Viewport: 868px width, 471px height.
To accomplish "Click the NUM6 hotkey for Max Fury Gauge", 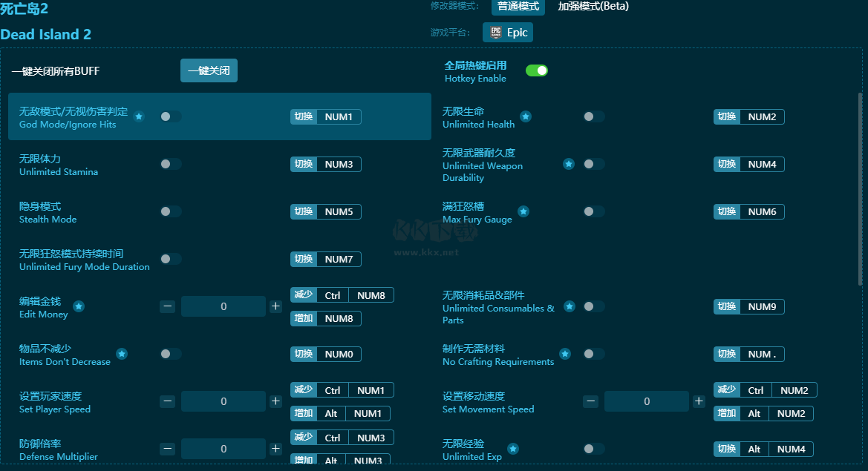I will click(x=748, y=211).
